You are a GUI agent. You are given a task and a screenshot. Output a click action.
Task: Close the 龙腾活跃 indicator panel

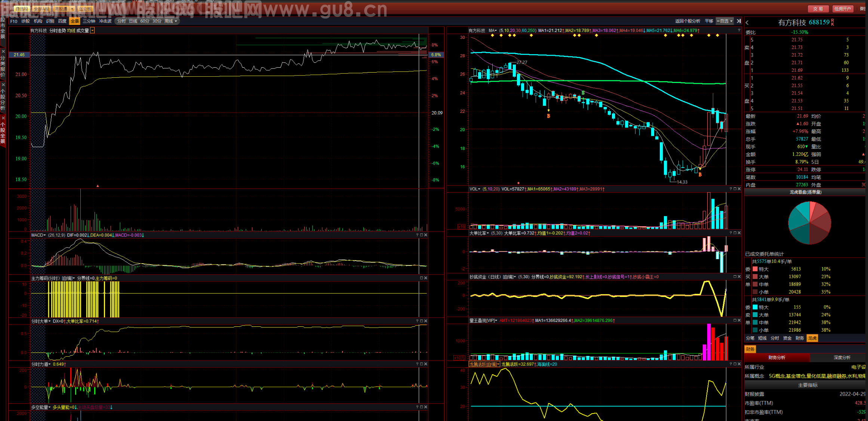[x=739, y=364]
